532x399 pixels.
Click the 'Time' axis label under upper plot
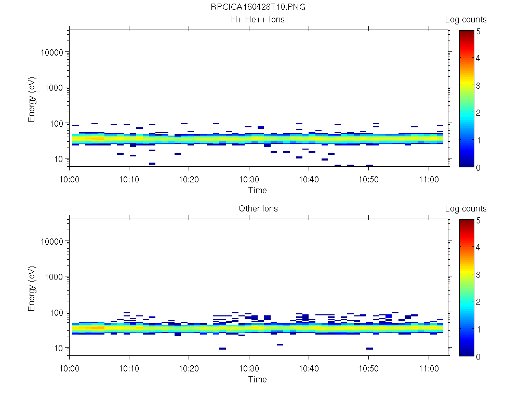tap(258, 190)
